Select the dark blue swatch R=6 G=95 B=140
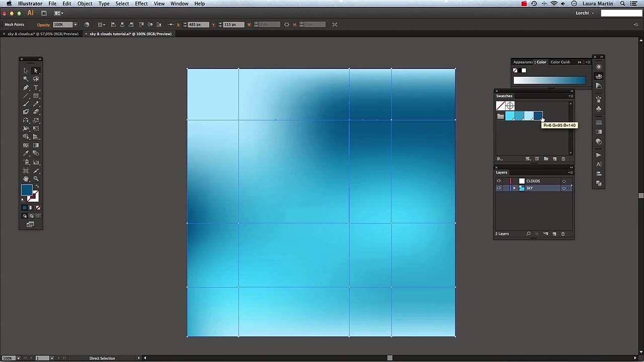Screen dimensions: 644x362 538,116
